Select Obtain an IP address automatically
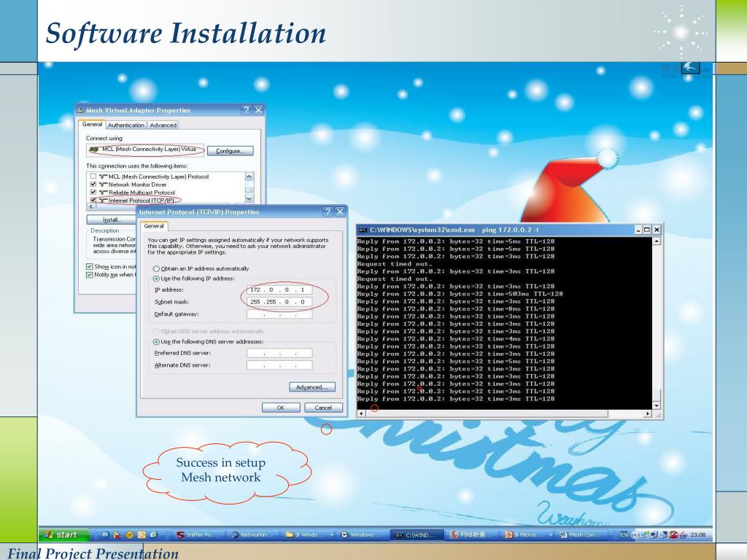The width and height of the screenshot is (747, 560). pyautogui.click(x=156, y=269)
